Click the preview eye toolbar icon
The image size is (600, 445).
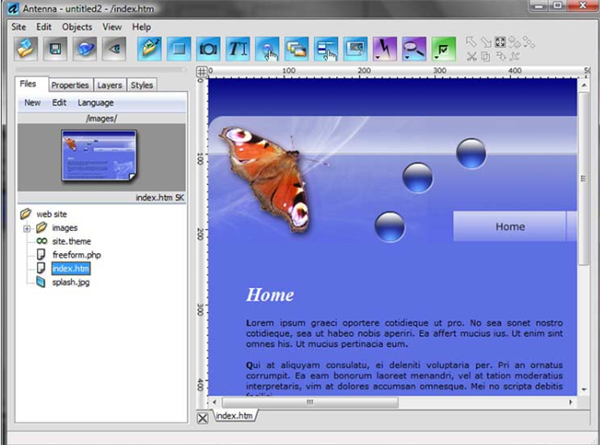pyautogui.click(x=114, y=49)
